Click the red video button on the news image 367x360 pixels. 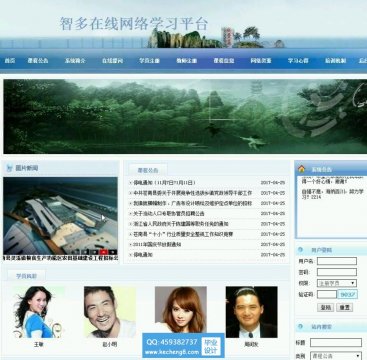[103, 252]
